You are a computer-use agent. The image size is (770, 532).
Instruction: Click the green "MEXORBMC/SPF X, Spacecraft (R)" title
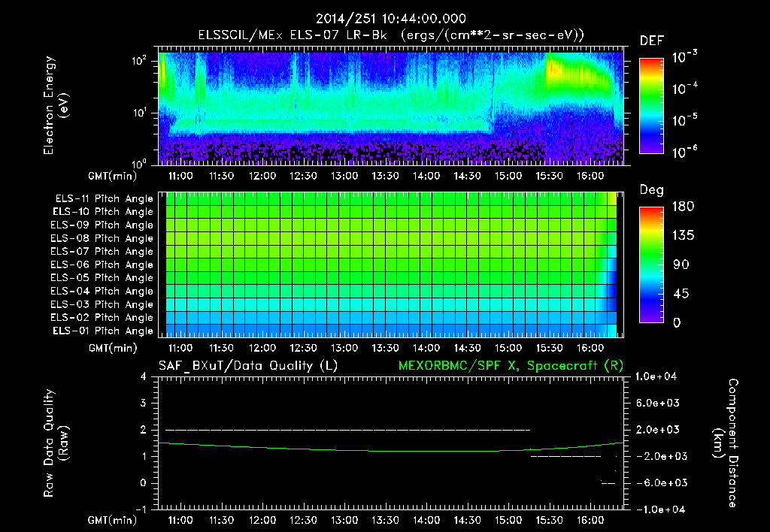511,366
